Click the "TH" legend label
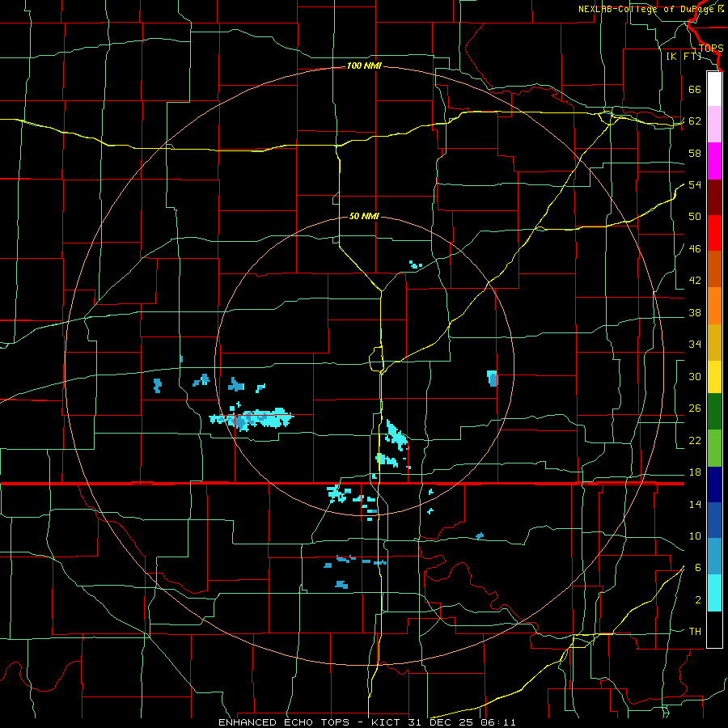The image size is (728, 728). 695,632
